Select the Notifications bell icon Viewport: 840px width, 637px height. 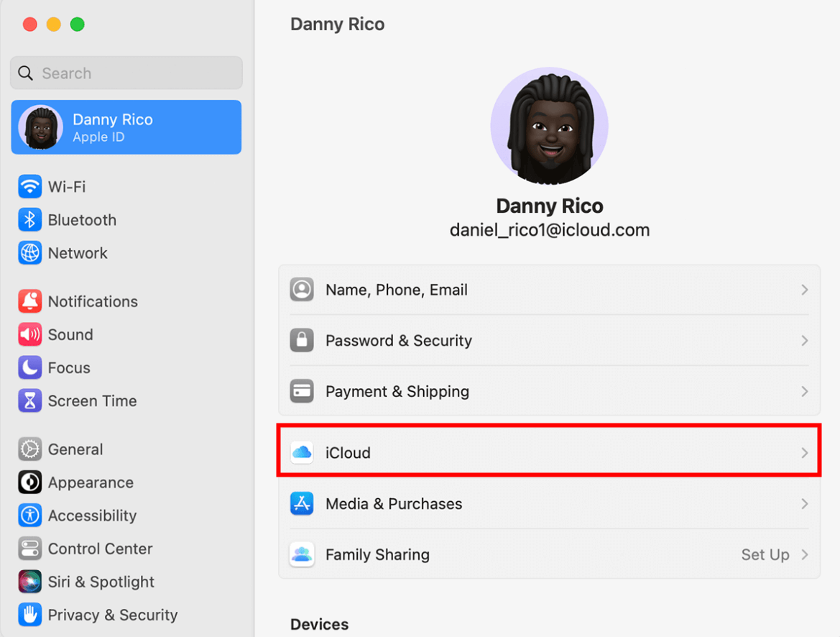29,301
